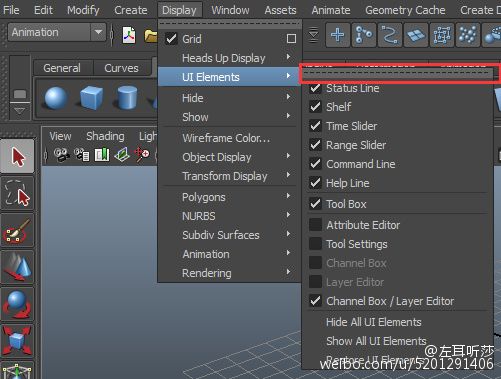Expand the Animation submenu in Display menu
This screenshot has width=501, height=379.
click(230, 254)
